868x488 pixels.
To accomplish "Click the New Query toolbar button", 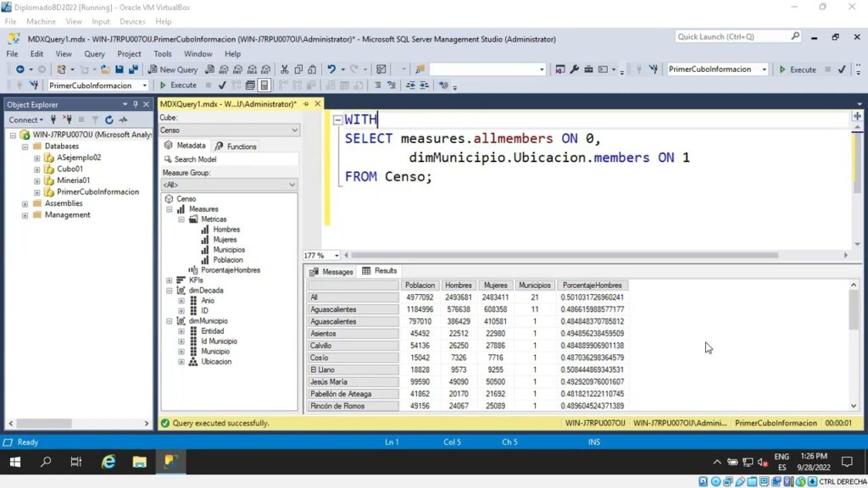I will pyautogui.click(x=173, y=69).
